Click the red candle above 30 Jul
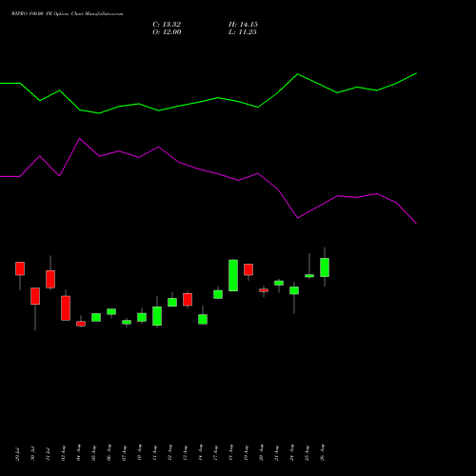Screen dimensions: 476x476 point(35,296)
